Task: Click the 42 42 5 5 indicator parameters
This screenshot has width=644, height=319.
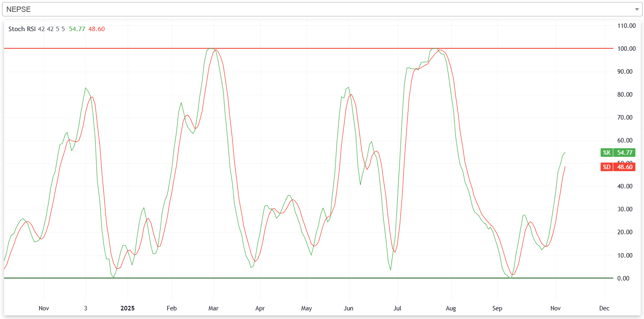Action: coord(51,29)
